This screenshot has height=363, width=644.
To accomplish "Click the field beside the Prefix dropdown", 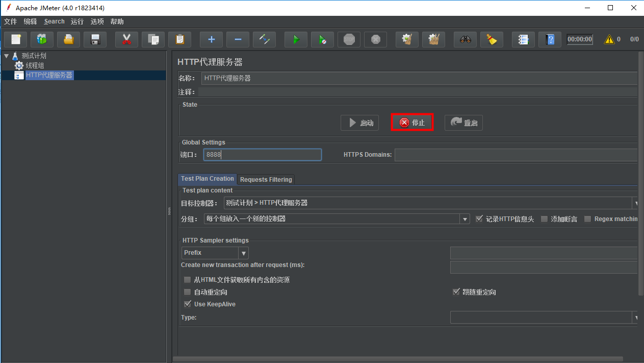I will (x=544, y=253).
